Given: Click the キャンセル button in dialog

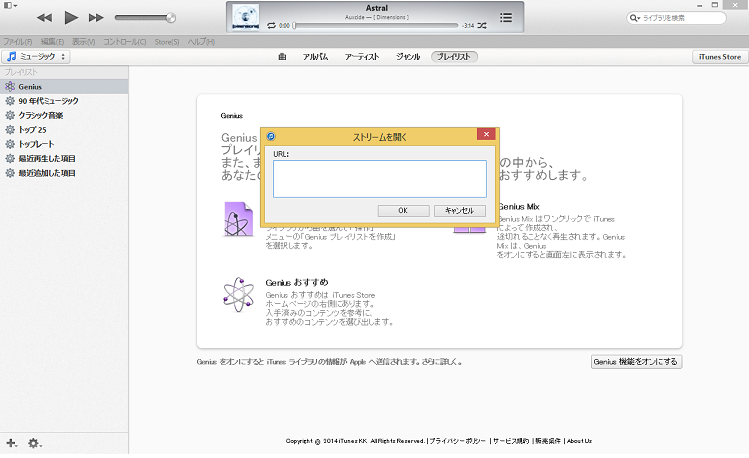Looking at the screenshot, I should (x=460, y=211).
